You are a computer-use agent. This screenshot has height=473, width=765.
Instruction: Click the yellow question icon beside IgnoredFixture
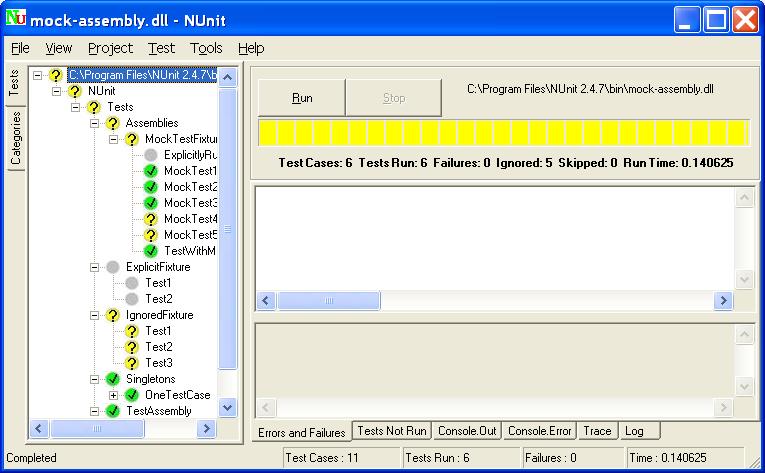click(113, 315)
